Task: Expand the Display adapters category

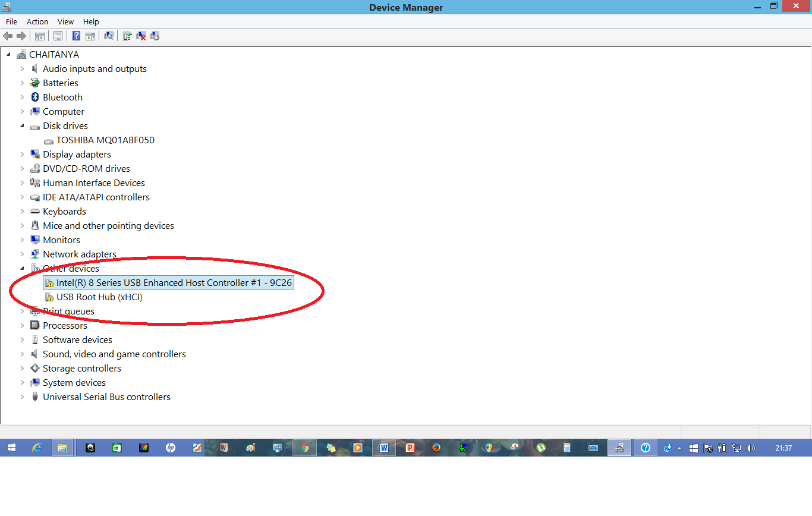Action: coord(23,155)
